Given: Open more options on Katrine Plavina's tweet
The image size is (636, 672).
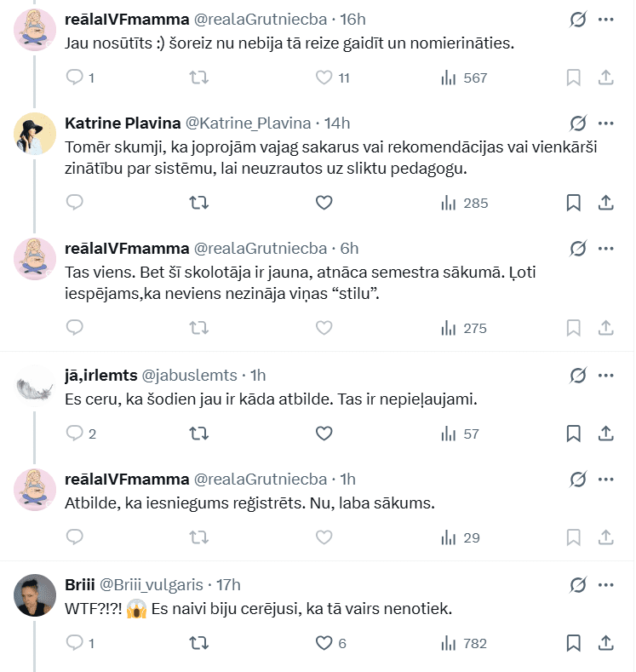Looking at the screenshot, I should click(606, 123).
